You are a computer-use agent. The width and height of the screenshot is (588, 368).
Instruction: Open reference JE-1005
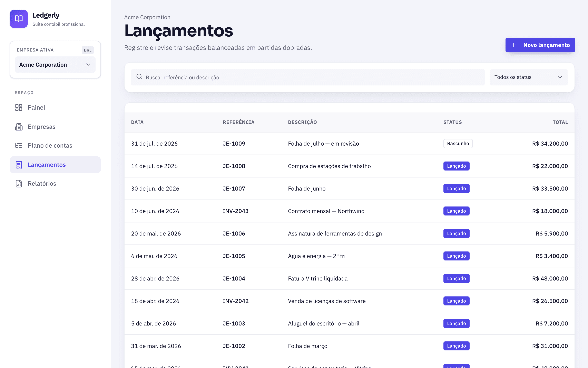pos(234,256)
